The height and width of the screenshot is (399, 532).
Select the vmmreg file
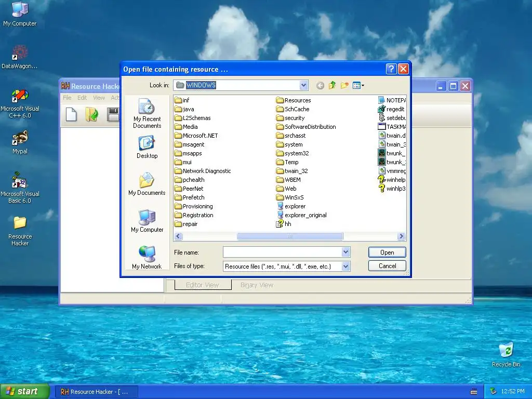click(392, 170)
